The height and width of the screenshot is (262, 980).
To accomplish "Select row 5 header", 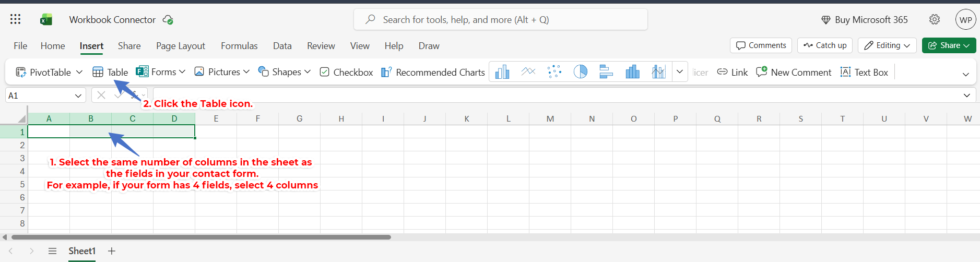I will click(14, 184).
